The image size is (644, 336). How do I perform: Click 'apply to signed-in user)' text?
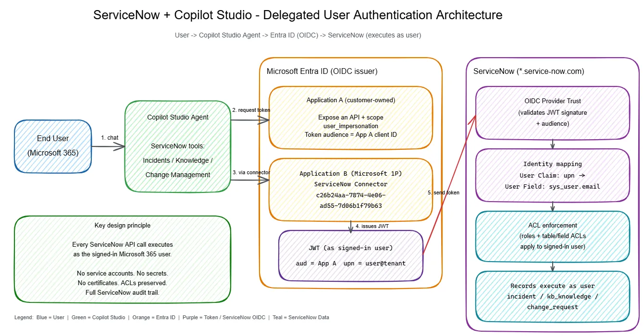[553, 246]
